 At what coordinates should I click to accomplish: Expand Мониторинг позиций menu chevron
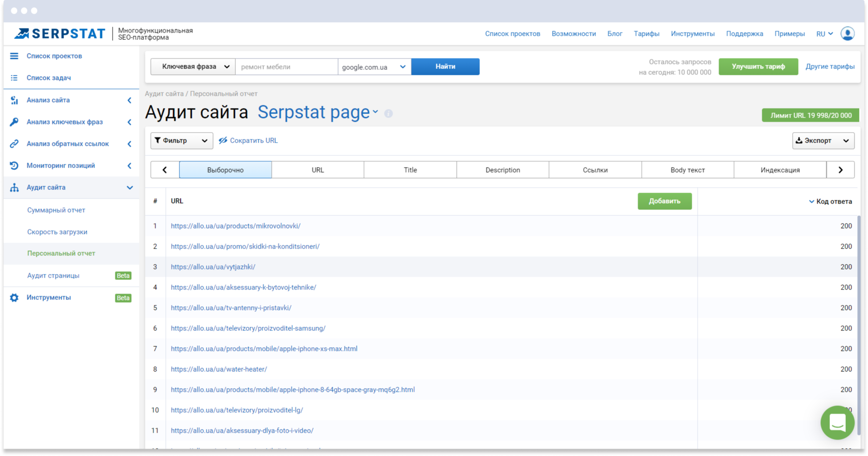coord(129,165)
